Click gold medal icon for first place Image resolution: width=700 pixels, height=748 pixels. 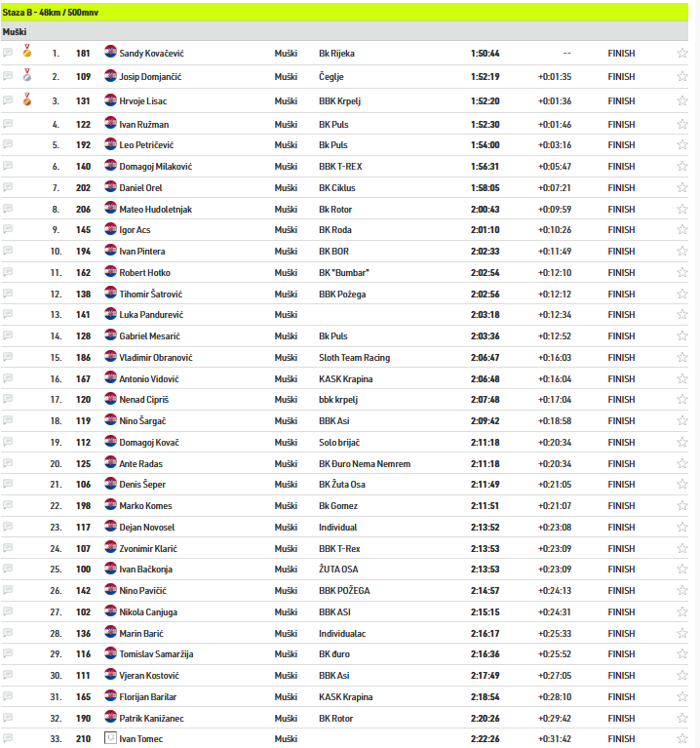tap(27, 52)
